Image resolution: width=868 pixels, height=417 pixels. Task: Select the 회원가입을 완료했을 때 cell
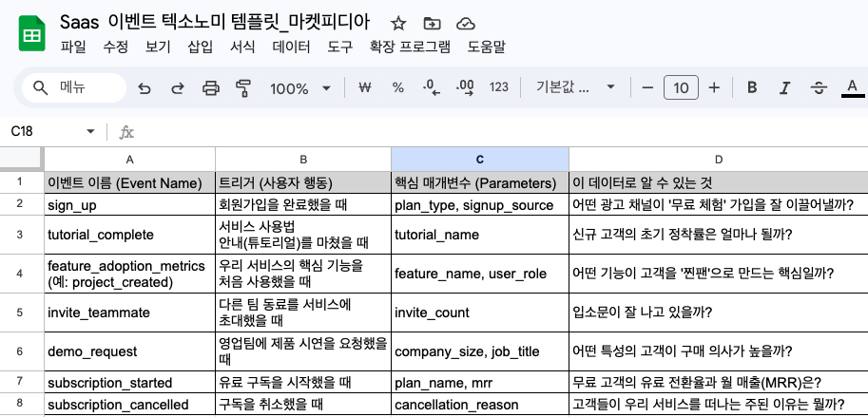click(x=303, y=205)
